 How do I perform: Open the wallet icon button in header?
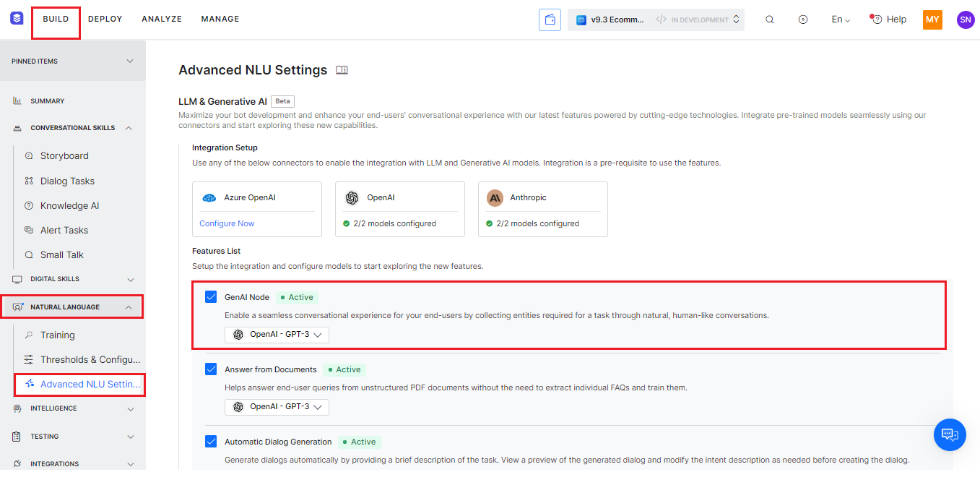click(x=550, y=20)
